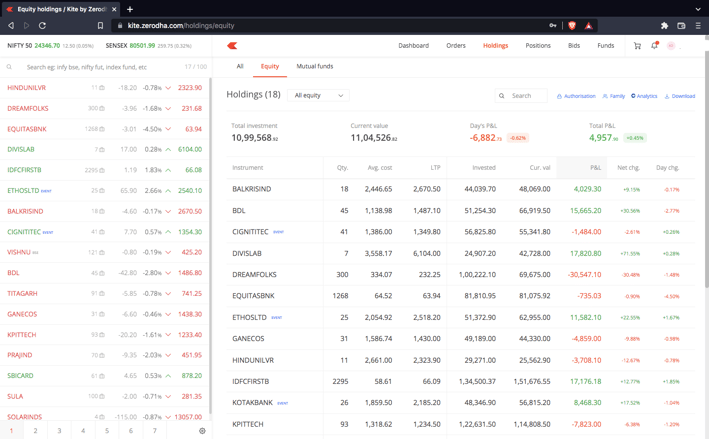Click the event tag beside ETHOSLTD holding
Image resolution: width=709 pixels, height=439 pixels.
point(277,318)
